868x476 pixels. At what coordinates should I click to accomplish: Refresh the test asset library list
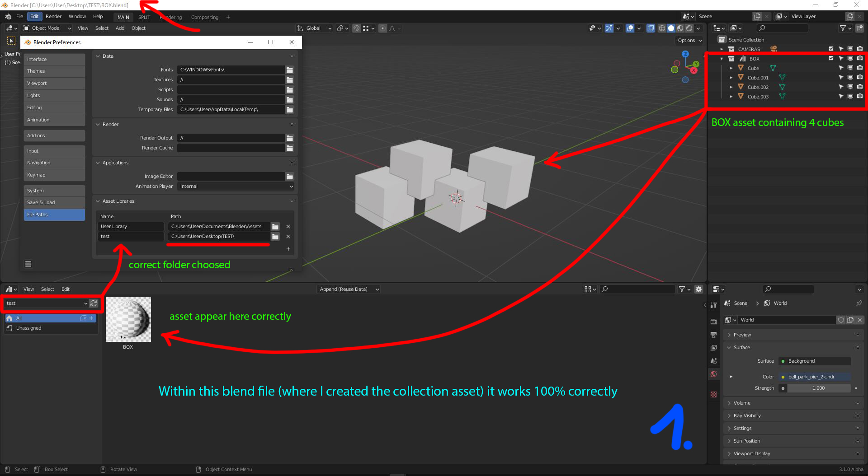(94, 303)
